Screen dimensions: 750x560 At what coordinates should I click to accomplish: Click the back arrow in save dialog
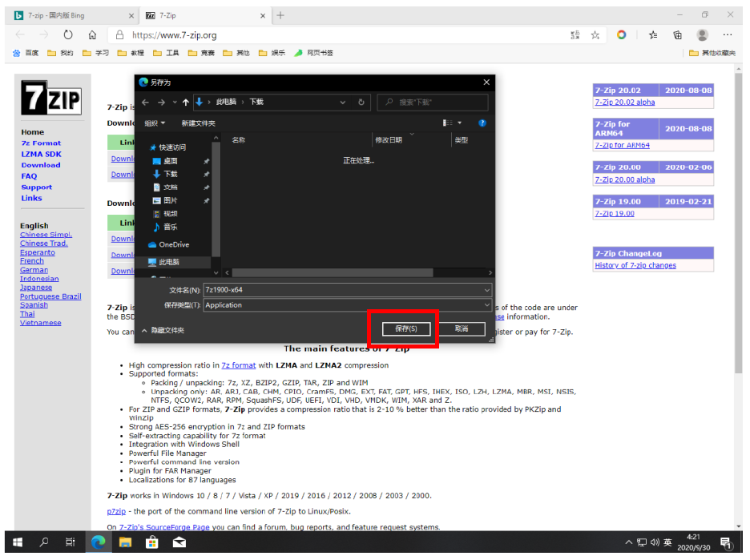(146, 103)
